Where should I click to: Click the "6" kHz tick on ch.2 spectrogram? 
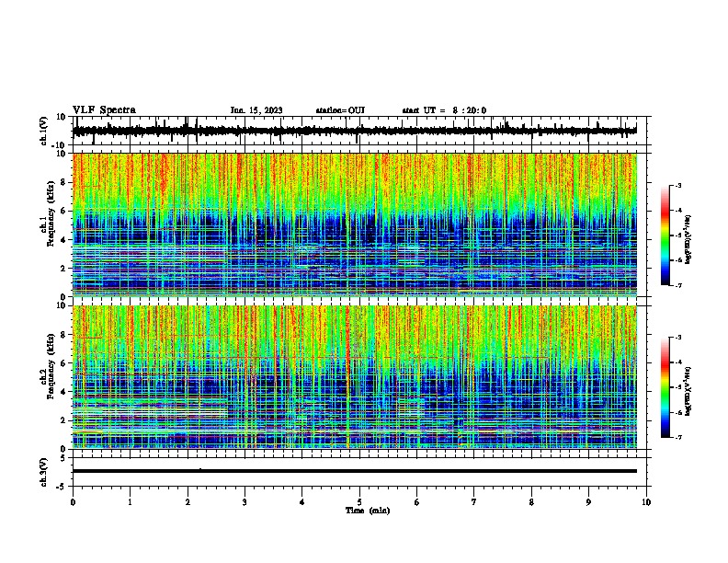tap(63, 363)
